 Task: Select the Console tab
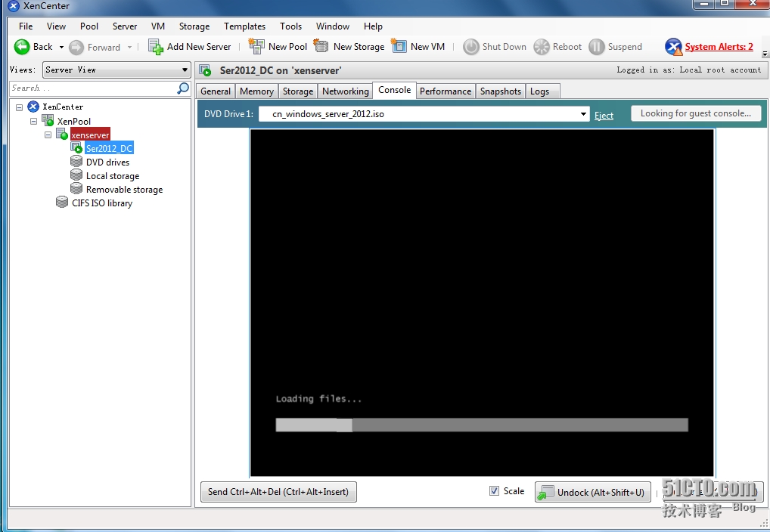pos(394,90)
